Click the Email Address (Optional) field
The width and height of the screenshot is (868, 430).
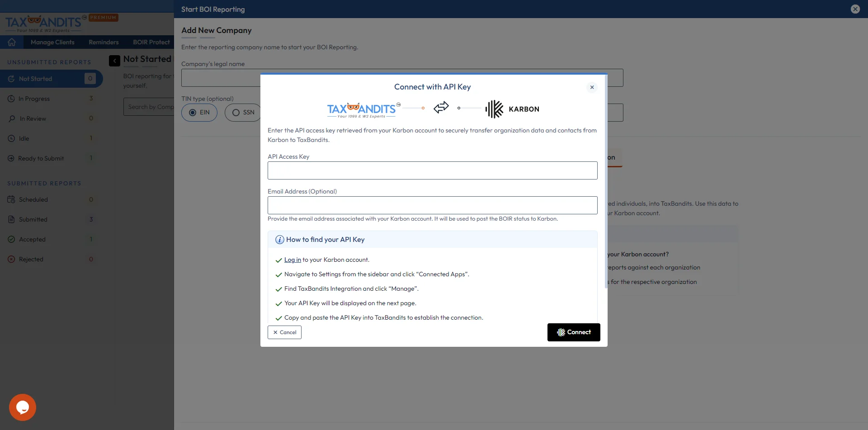point(432,205)
